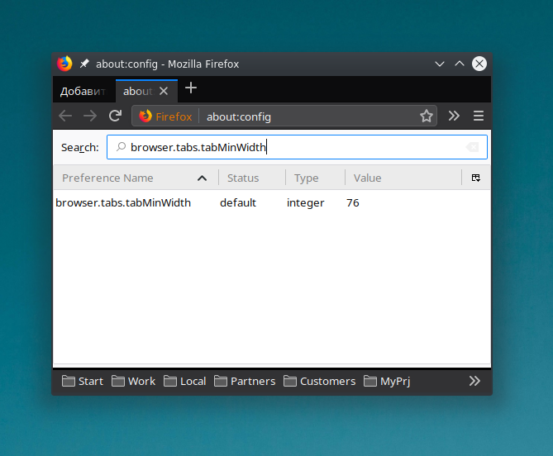Image resolution: width=553 pixels, height=456 pixels.
Task: Click the 'integer' type cell
Action: pos(305,203)
